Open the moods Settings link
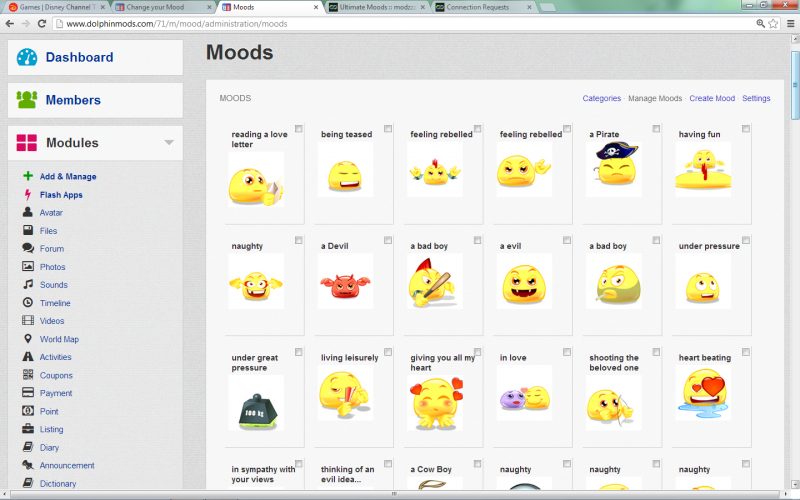This screenshot has height=500, width=800. point(756,98)
